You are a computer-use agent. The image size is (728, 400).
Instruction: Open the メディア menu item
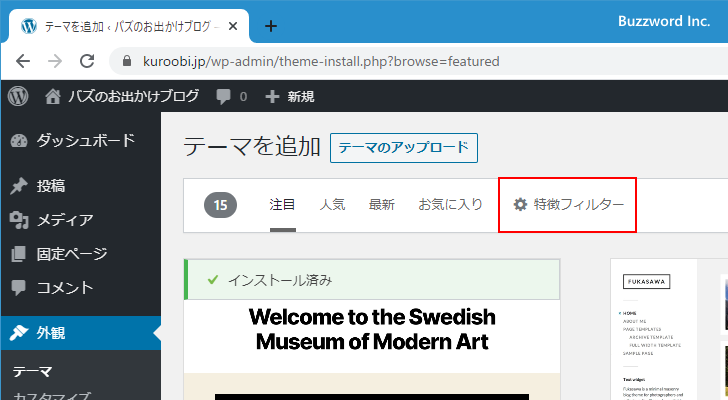tap(65, 220)
